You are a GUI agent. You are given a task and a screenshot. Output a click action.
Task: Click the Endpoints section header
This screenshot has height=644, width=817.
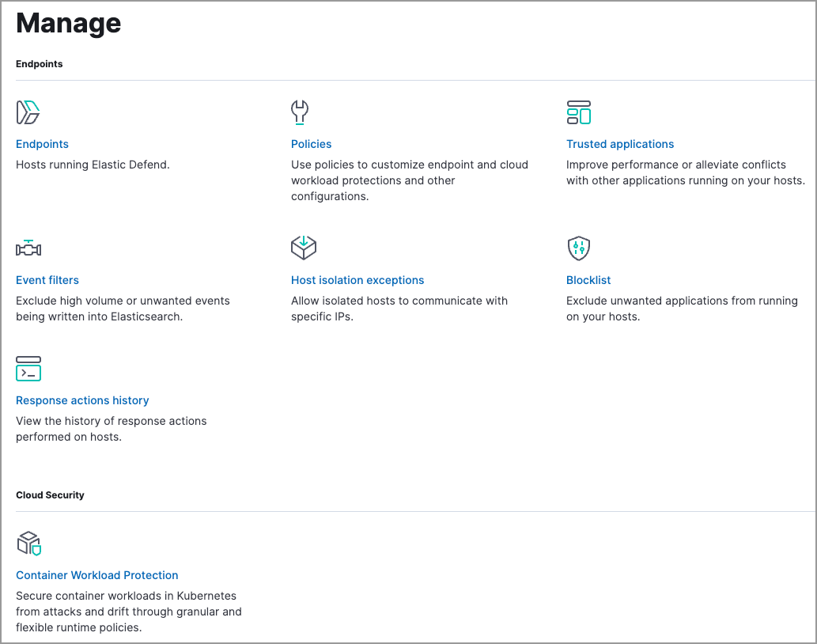(x=39, y=64)
